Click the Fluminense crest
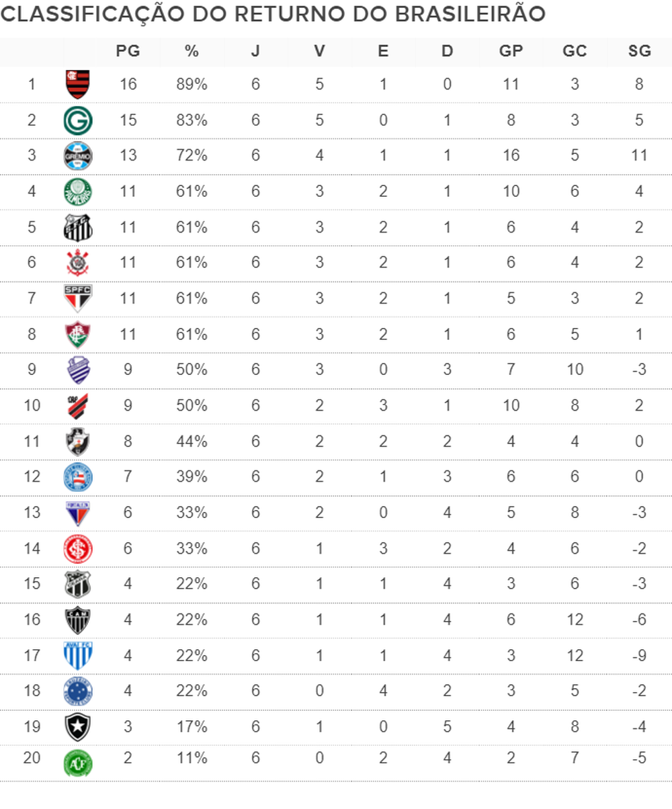Viewport: 672px width, 809px height. point(78,334)
